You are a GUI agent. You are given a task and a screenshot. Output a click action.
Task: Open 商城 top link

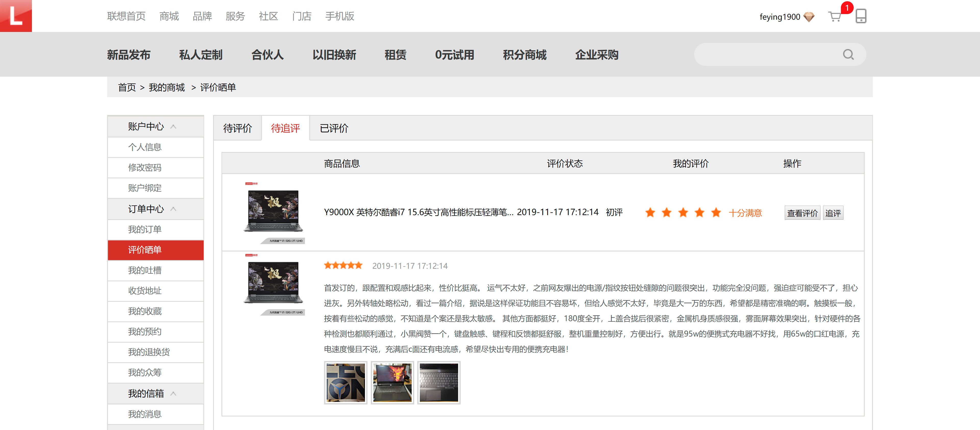click(169, 16)
